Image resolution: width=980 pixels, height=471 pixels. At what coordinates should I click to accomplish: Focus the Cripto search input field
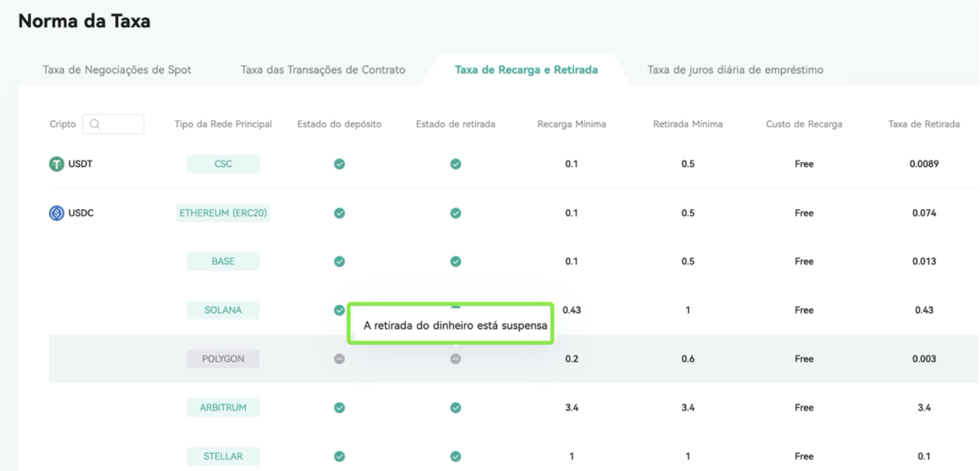pyautogui.click(x=113, y=124)
